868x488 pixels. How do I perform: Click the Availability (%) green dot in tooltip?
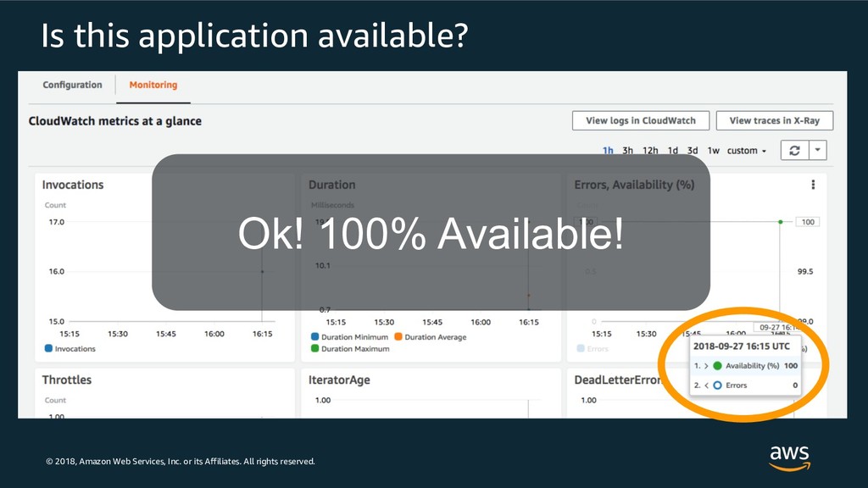[x=717, y=366]
